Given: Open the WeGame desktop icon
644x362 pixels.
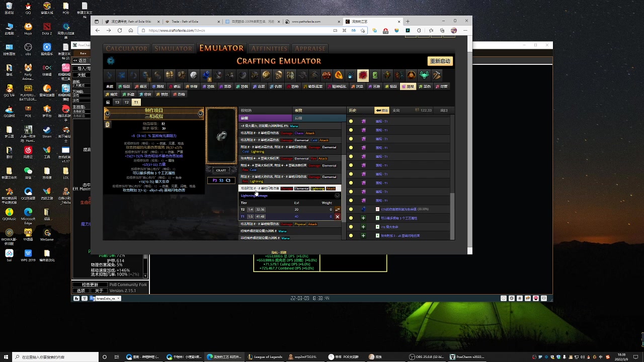Looking at the screenshot, I should point(47,234).
